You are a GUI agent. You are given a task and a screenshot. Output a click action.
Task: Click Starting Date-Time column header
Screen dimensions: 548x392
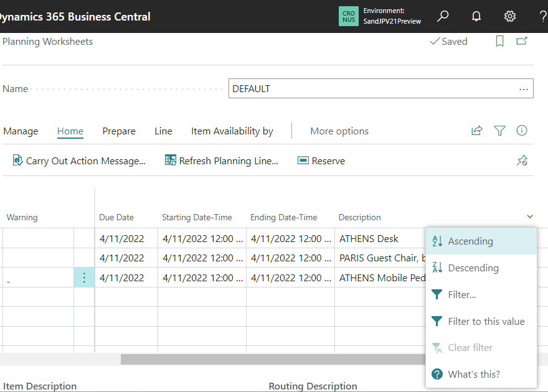point(197,218)
